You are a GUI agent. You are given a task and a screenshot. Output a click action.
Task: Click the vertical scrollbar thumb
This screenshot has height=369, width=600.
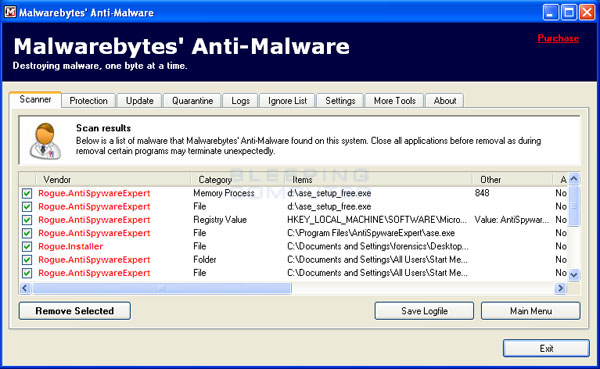coord(574,206)
